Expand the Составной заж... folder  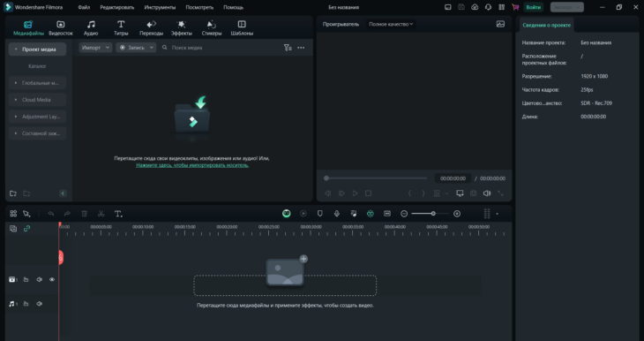pyautogui.click(x=16, y=133)
